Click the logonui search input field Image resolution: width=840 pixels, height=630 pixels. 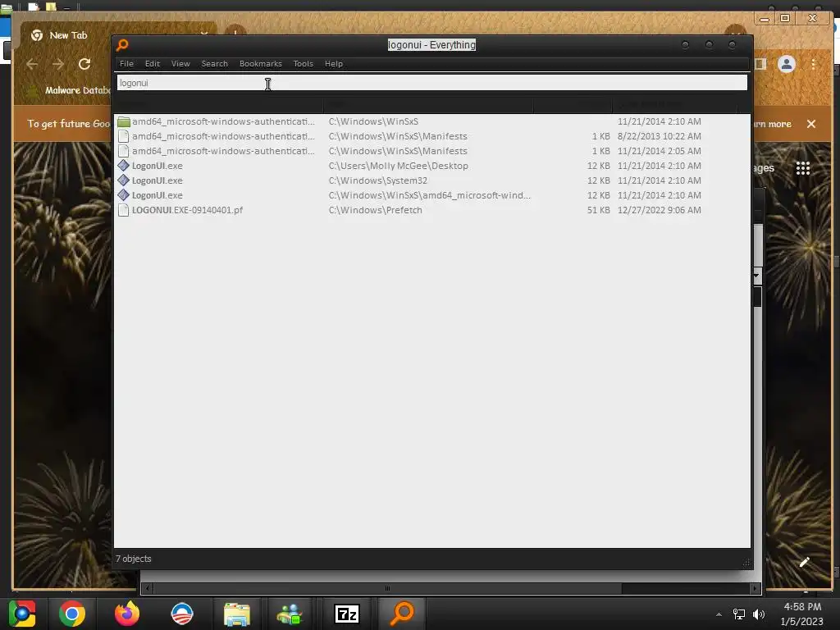(x=431, y=83)
